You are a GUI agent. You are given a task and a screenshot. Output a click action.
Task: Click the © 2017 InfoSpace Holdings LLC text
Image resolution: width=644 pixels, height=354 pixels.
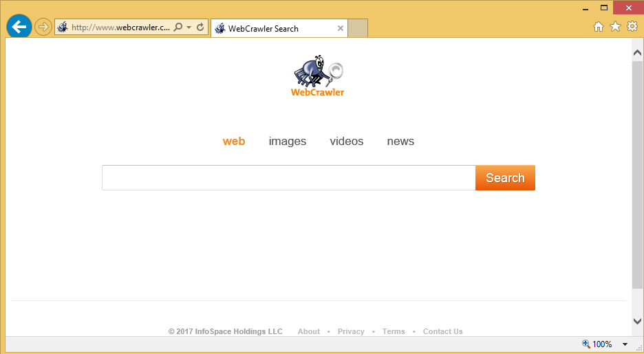pos(226,331)
